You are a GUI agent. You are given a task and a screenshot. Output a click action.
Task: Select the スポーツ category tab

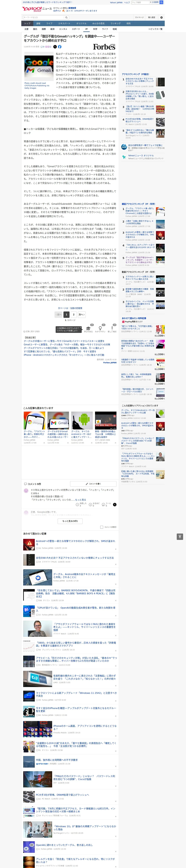point(76,29)
